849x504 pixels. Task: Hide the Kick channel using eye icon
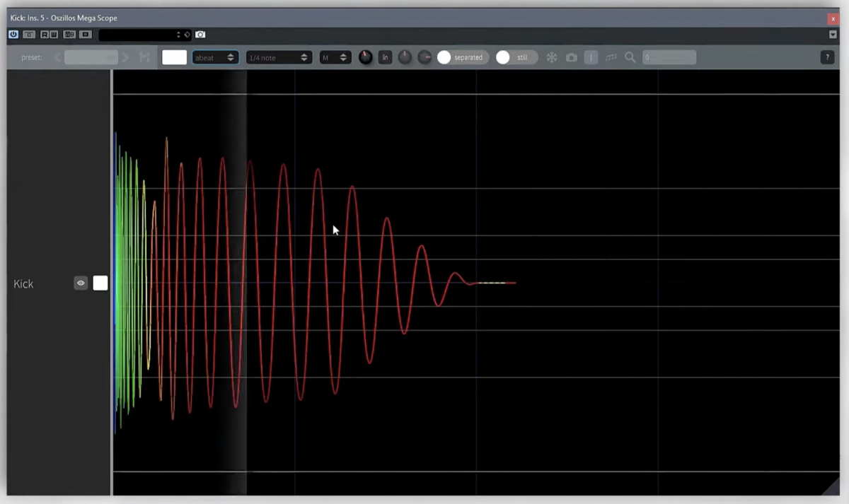point(81,283)
